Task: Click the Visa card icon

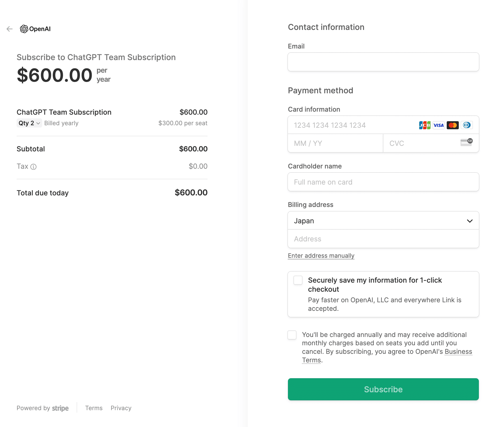Action: tap(439, 125)
